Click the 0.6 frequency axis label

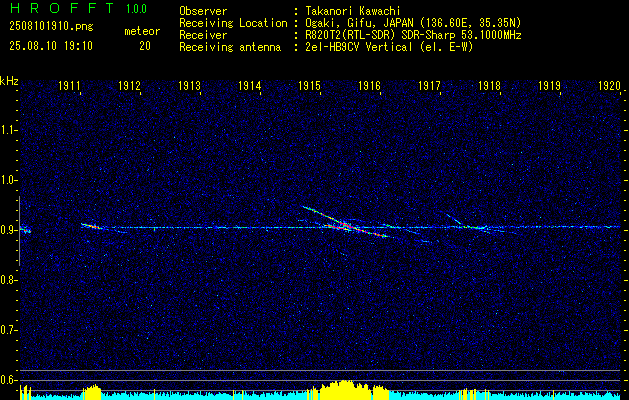click(8, 380)
